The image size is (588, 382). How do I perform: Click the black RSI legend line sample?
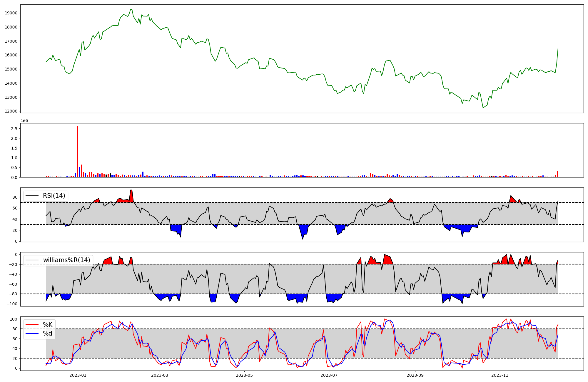(x=32, y=196)
